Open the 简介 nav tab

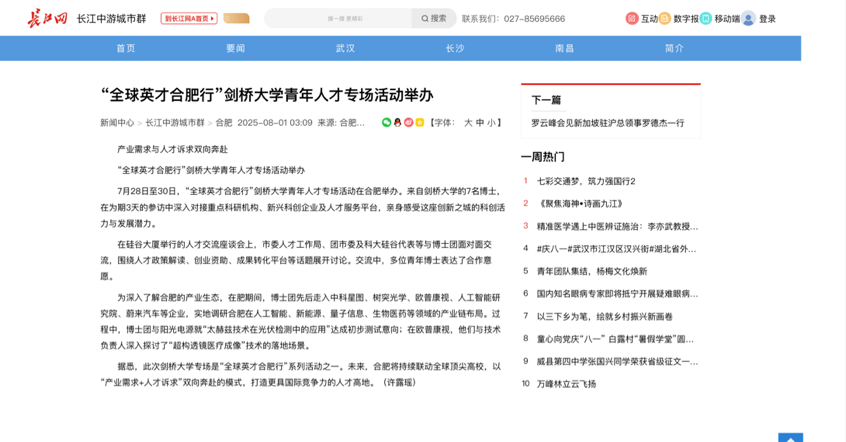point(674,48)
